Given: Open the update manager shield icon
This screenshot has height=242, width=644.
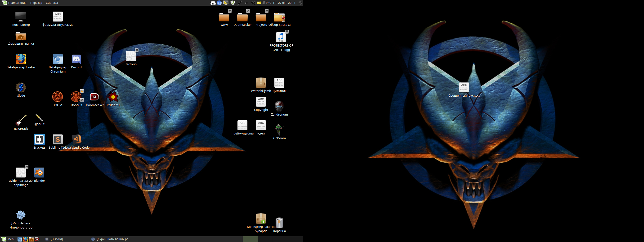Looking at the screenshot, I should 233,3.
